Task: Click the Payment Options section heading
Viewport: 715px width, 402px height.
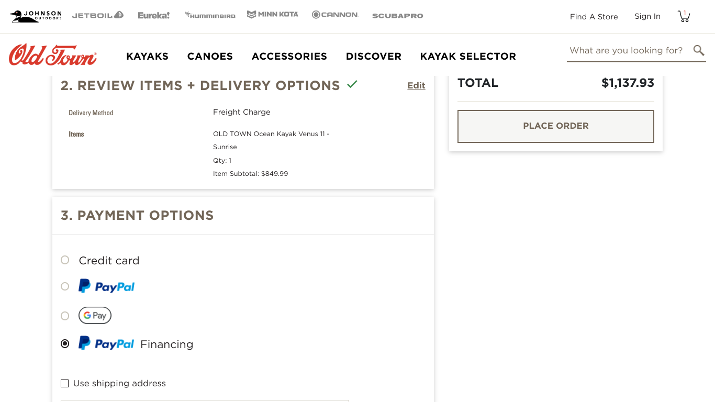Action: point(137,215)
